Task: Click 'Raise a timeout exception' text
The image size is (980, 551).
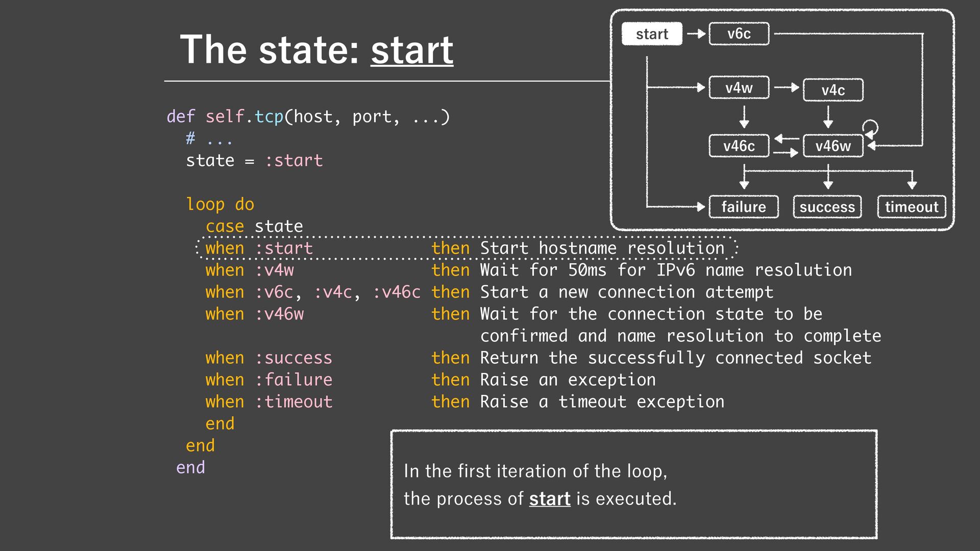Action: pyautogui.click(x=602, y=402)
